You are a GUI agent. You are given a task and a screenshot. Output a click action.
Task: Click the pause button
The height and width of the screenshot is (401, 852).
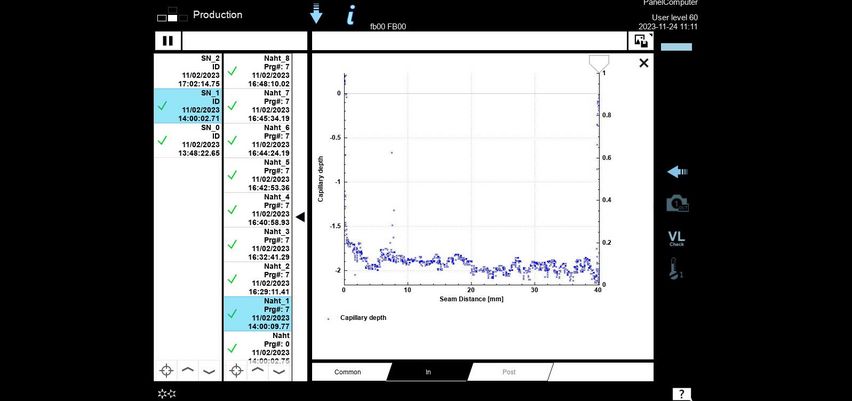(167, 41)
